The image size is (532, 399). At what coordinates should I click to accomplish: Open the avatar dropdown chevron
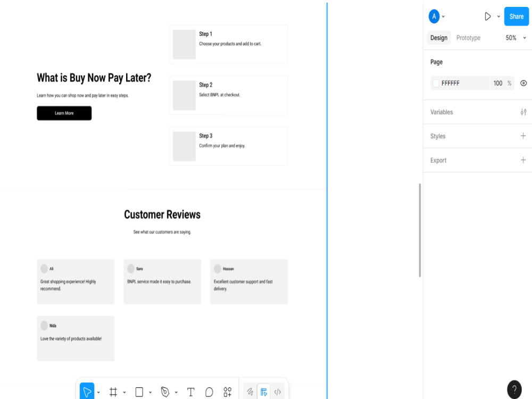pyautogui.click(x=443, y=16)
